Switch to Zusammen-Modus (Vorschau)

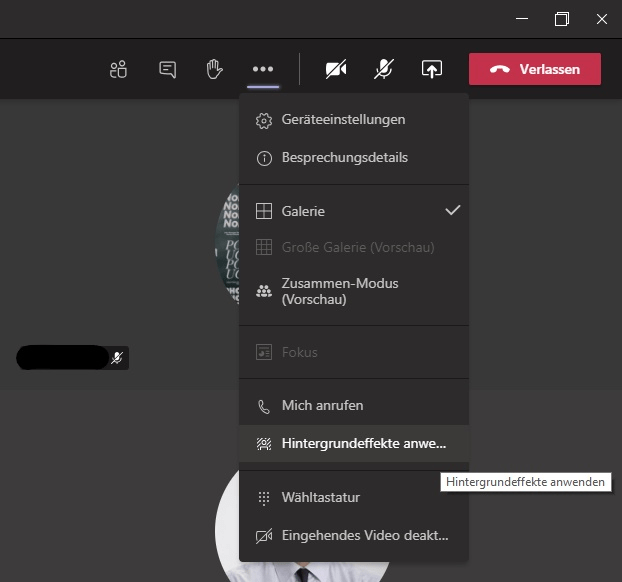[x=354, y=292]
